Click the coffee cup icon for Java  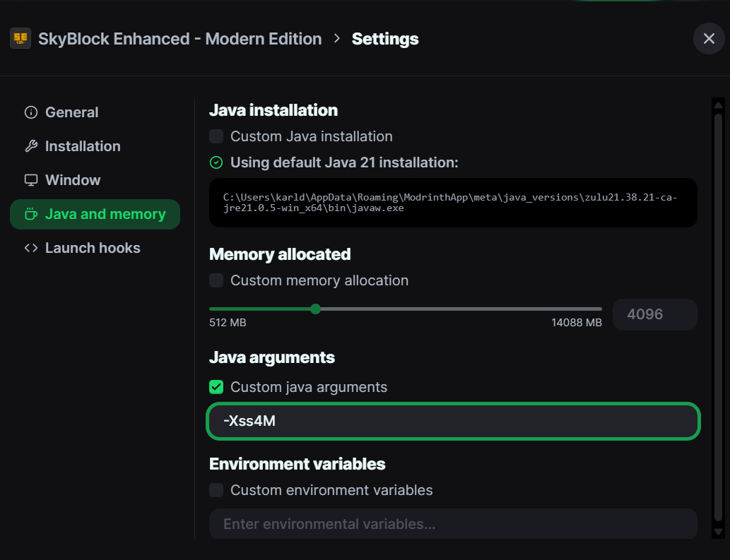(x=31, y=214)
